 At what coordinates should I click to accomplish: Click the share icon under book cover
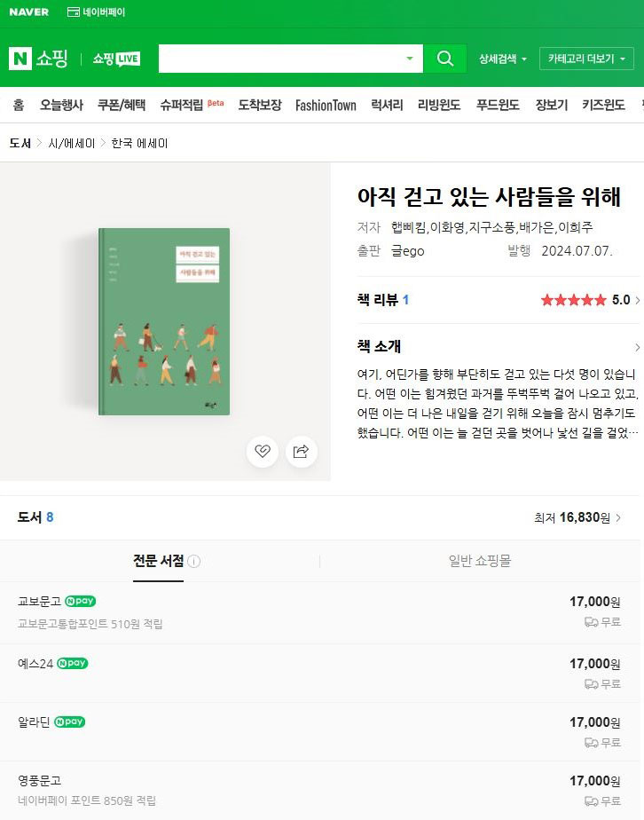(301, 451)
